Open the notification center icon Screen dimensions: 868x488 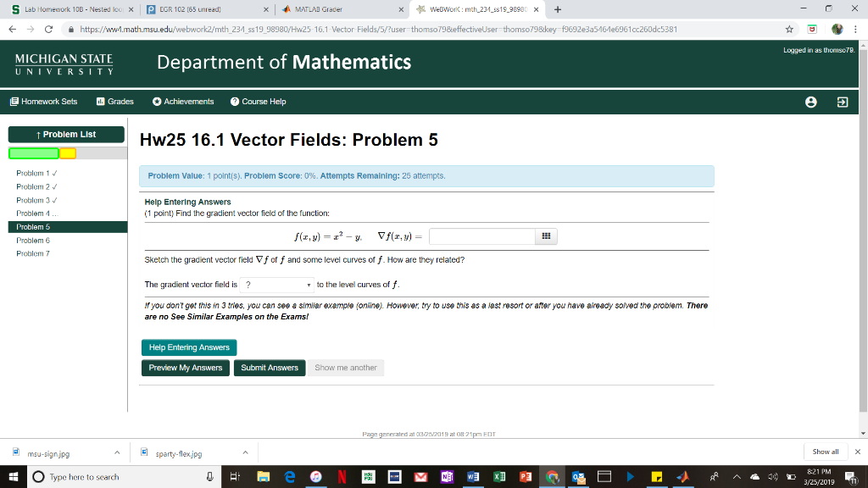point(851,476)
